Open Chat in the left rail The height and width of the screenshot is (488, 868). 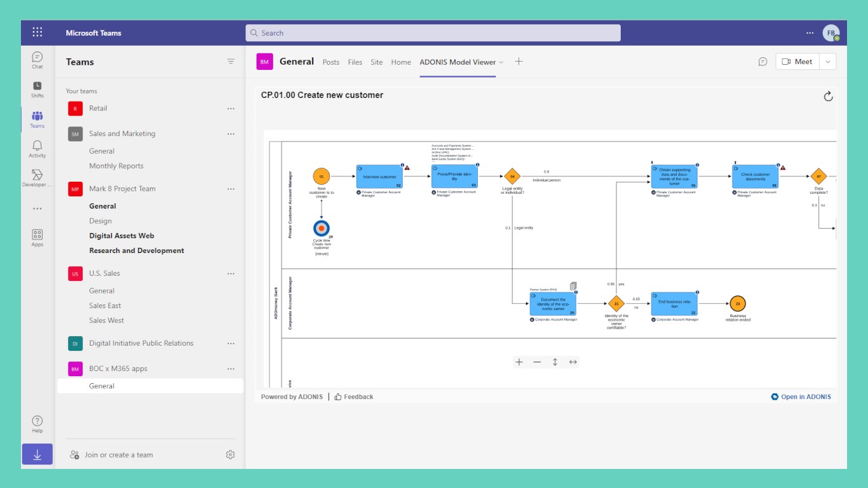coord(37,60)
